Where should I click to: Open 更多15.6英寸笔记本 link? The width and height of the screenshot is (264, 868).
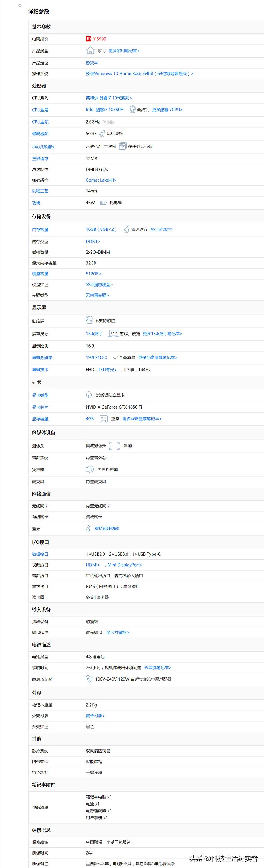point(162,334)
